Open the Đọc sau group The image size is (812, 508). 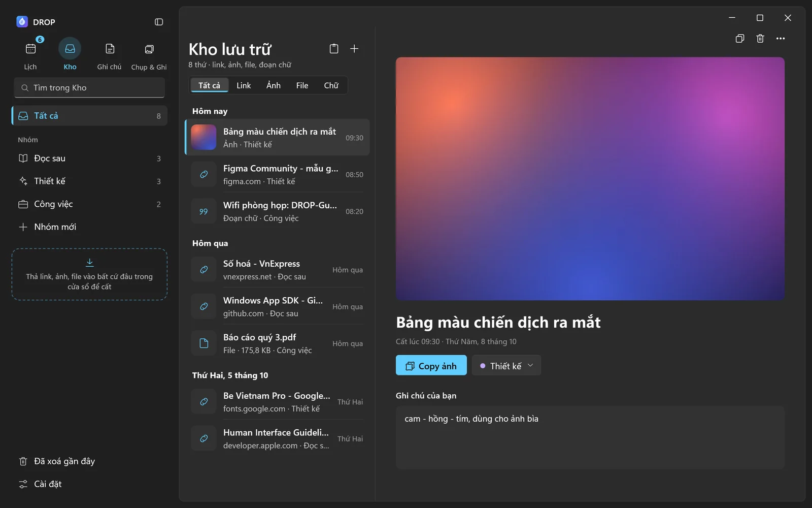tap(89, 158)
